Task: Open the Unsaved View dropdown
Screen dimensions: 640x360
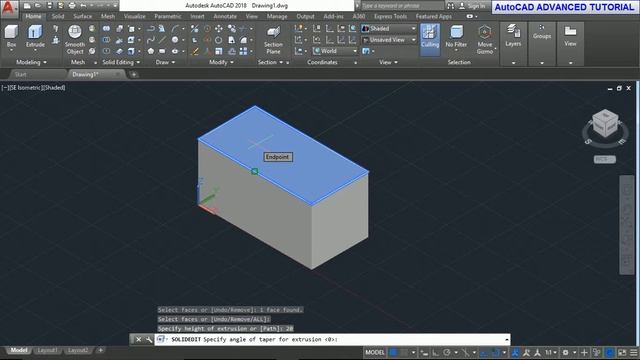Action: click(x=389, y=40)
